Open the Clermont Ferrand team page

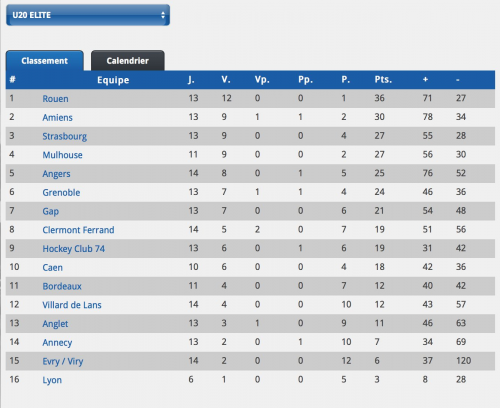[78, 230]
